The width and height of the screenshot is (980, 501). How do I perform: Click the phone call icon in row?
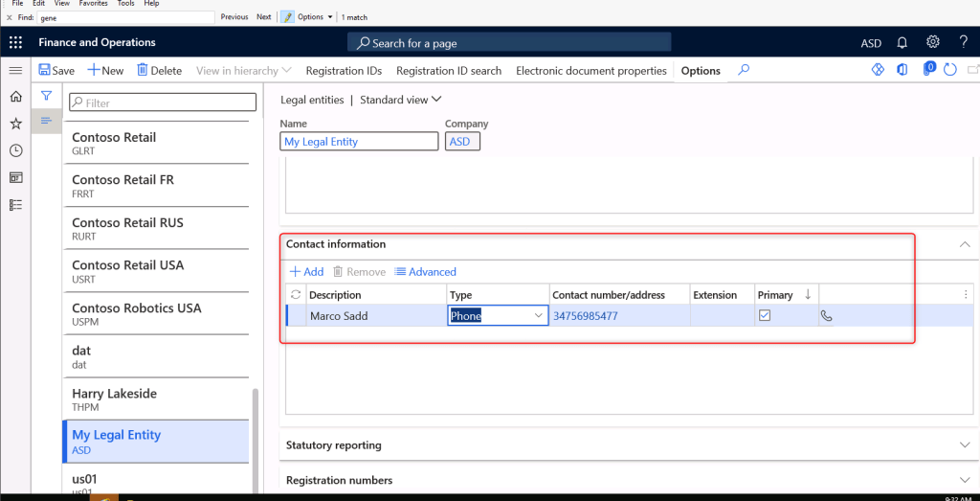tap(827, 316)
